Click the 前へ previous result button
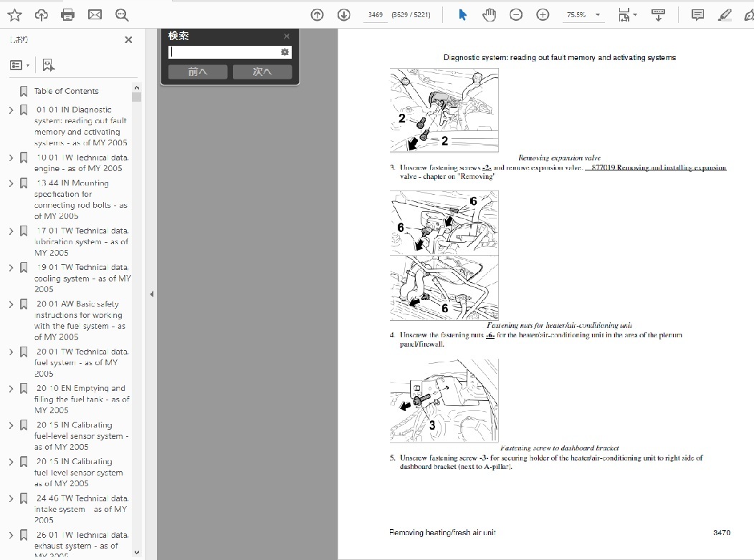This screenshot has height=560, width=754. [198, 72]
